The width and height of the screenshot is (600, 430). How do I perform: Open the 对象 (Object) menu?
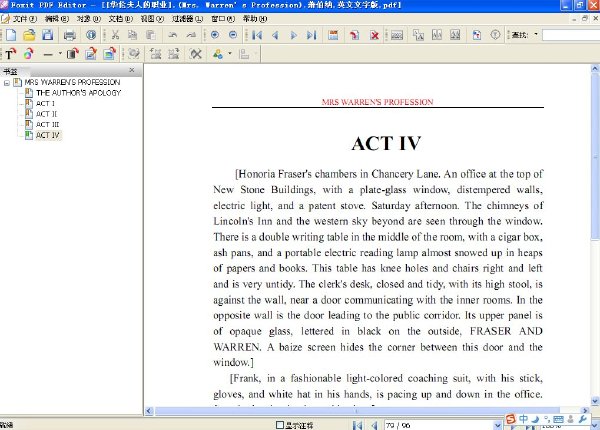tap(88, 19)
